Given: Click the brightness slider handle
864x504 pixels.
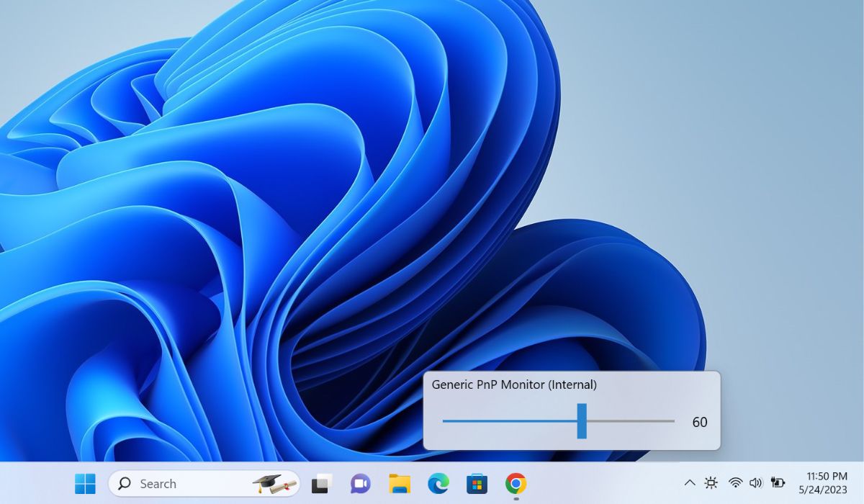Looking at the screenshot, I should coord(580,420).
